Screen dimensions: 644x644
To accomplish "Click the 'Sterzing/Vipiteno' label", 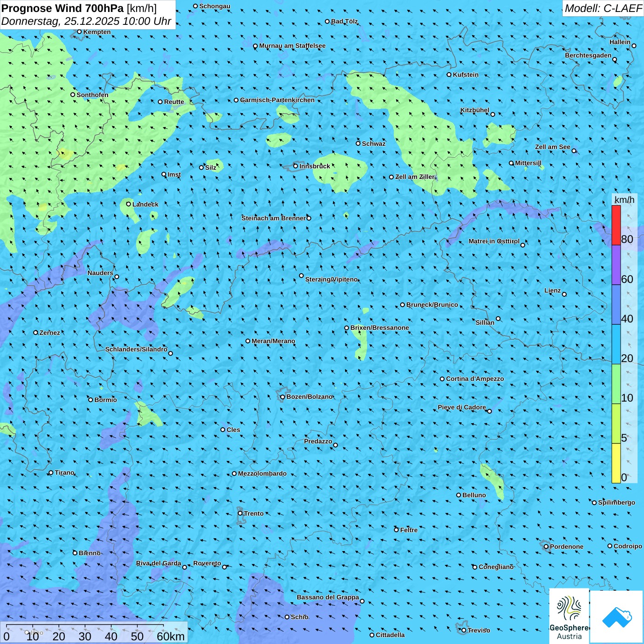I will coord(332,280).
